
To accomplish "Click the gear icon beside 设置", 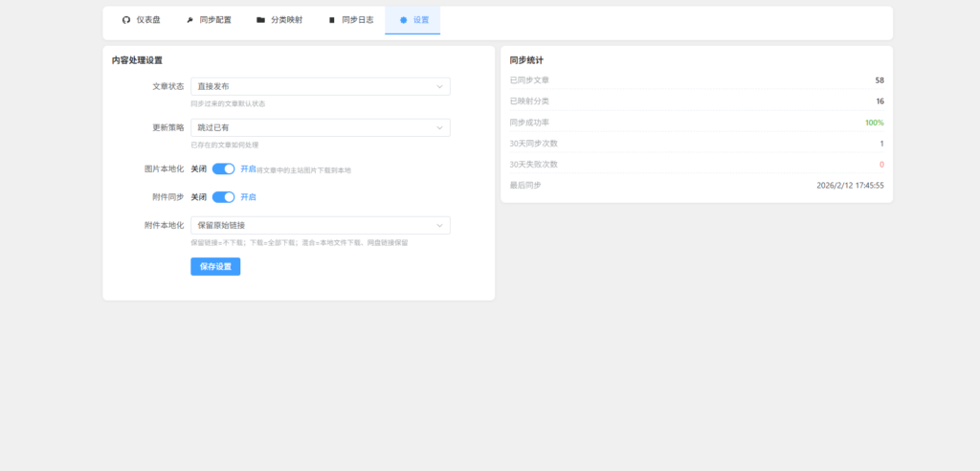I will pyautogui.click(x=403, y=19).
